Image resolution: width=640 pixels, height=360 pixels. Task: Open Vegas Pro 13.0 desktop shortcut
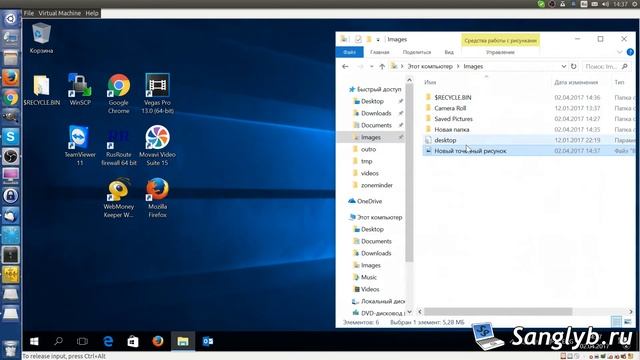click(157, 94)
